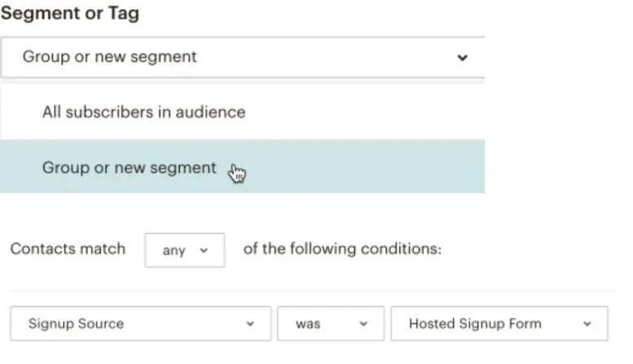Click the 'Signup Source' field text
The width and height of the screenshot is (633, 364).
pyautogui.click(x=76, y=323)
